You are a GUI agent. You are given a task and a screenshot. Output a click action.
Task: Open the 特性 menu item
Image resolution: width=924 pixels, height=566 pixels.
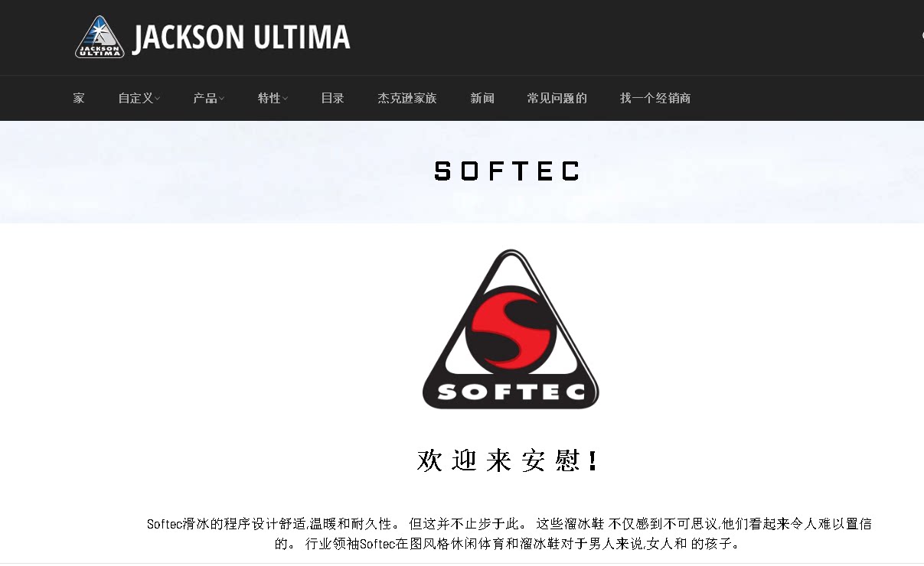[269, 98]
